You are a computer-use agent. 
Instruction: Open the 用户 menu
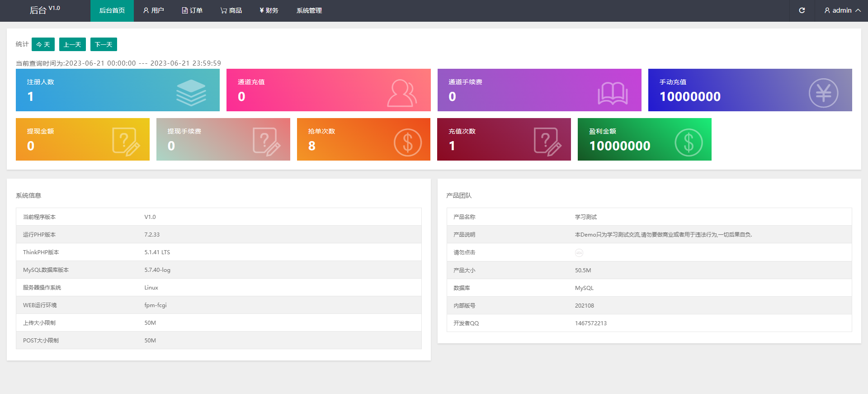coord(153,10)
